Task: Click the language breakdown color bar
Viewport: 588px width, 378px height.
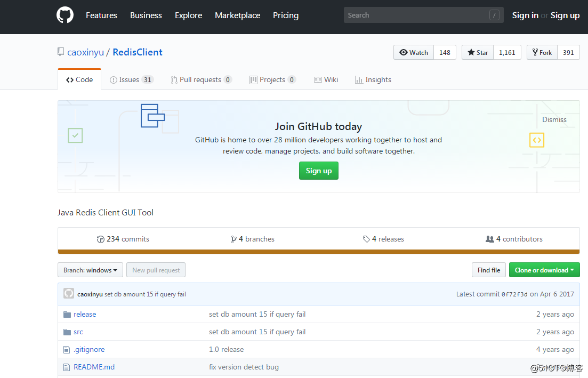Action: [x=319, y=252]
